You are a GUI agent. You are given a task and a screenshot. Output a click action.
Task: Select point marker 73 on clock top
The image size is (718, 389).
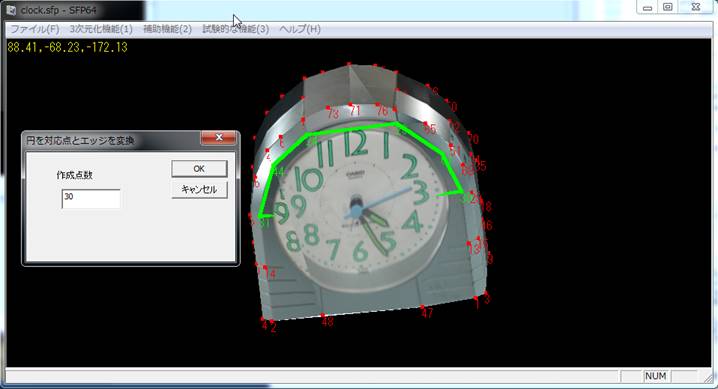pyautogui.click(x=333, y=113)
